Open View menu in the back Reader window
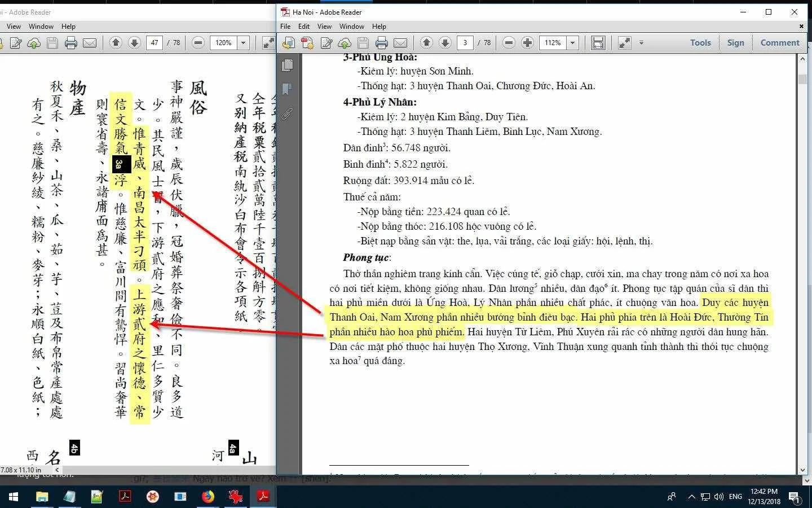 (14, 27)
